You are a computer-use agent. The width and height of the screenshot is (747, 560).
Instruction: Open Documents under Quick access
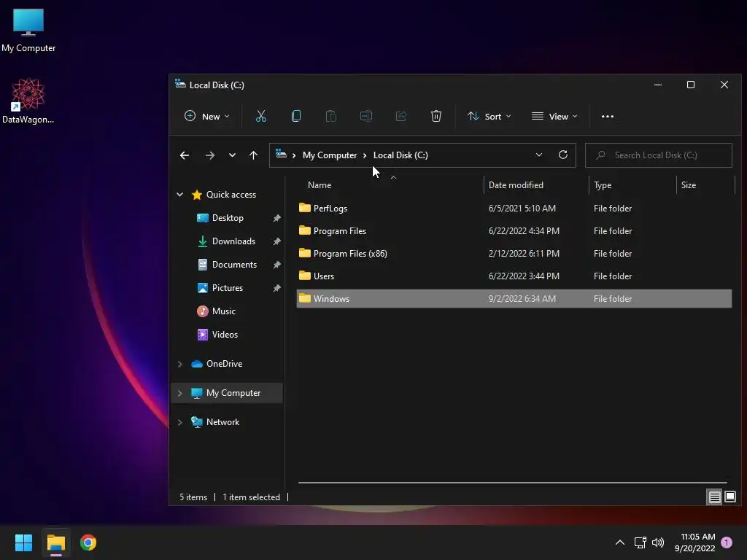234,264
